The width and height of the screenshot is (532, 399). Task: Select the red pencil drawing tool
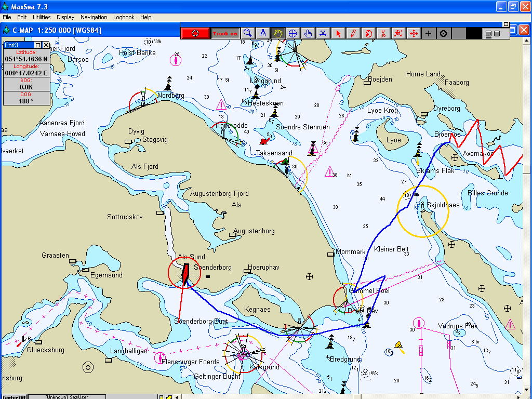[353, 33]
